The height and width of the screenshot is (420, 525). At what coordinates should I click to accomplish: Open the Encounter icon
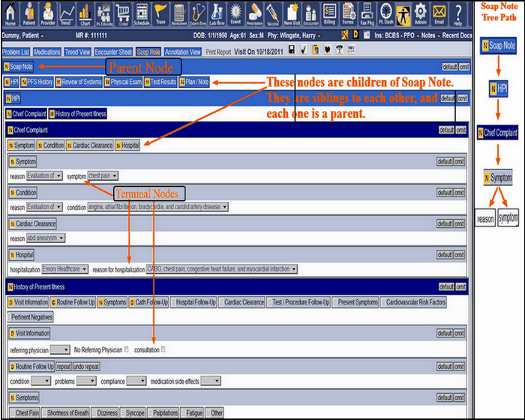click(311, 13)
